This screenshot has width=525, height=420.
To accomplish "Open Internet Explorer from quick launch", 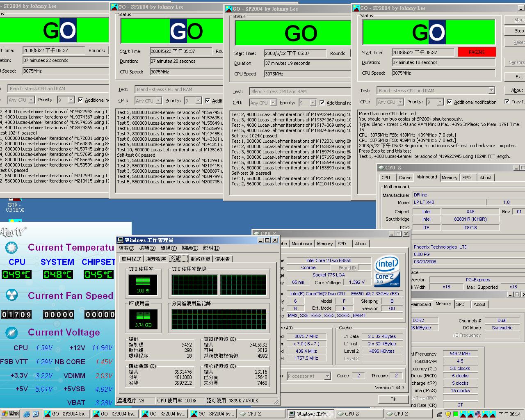I will [x=27, y=414].
